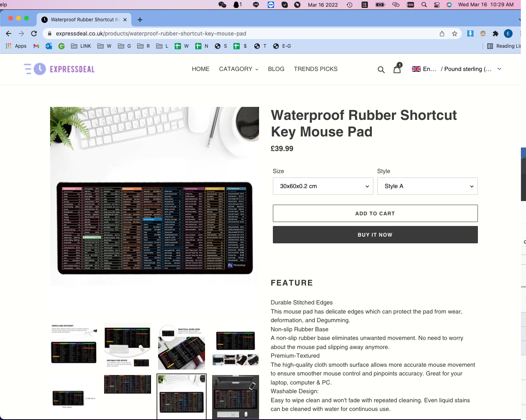Click ADD TO CART button
The image size is (526, 420).
(x=375, y=213)
